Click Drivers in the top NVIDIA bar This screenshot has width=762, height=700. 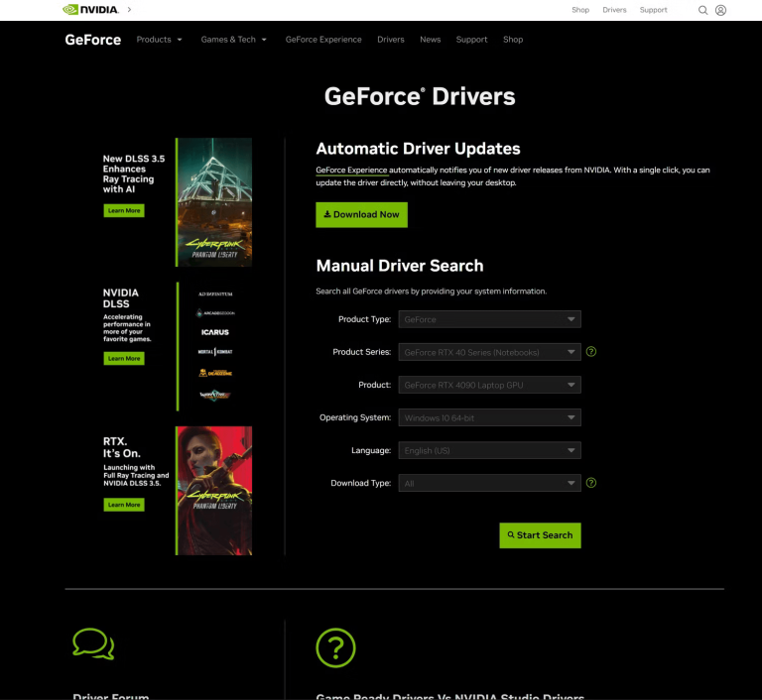pyautogui.click(x=614, y=10)
